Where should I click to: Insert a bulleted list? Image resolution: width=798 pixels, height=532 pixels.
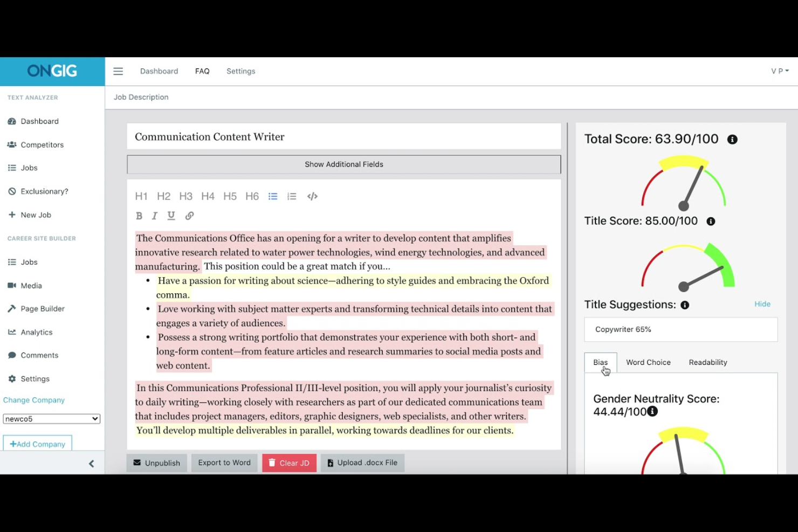click(273, 196)
